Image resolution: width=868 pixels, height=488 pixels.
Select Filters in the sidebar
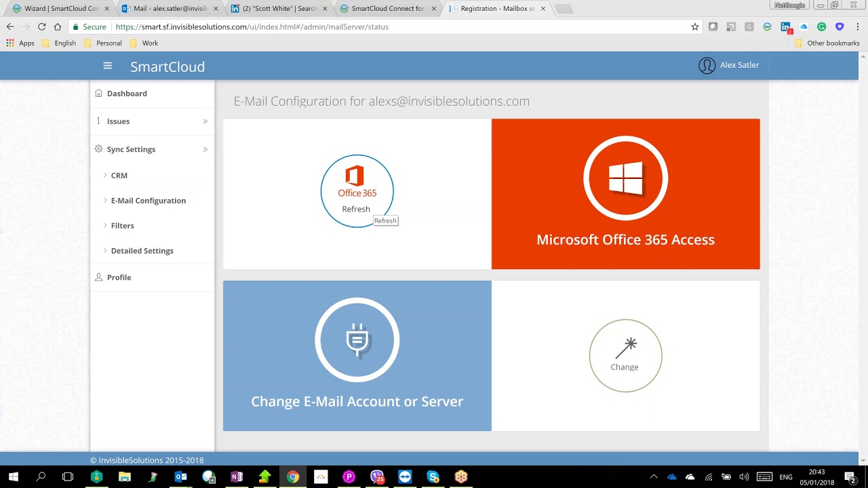point(122,226)
